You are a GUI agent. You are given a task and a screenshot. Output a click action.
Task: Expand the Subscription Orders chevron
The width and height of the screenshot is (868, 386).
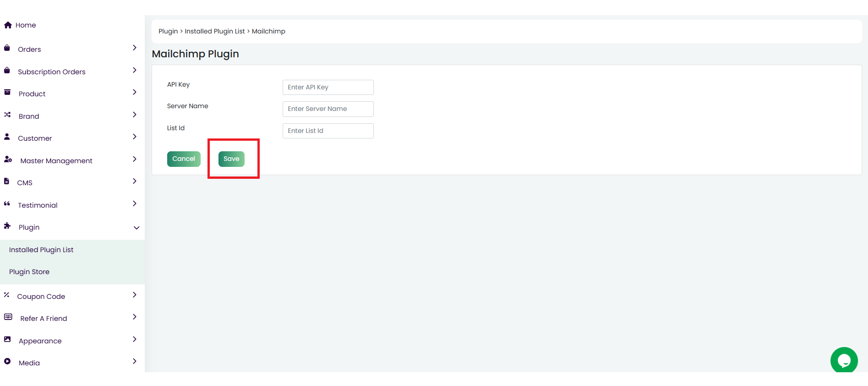point(134,71)
